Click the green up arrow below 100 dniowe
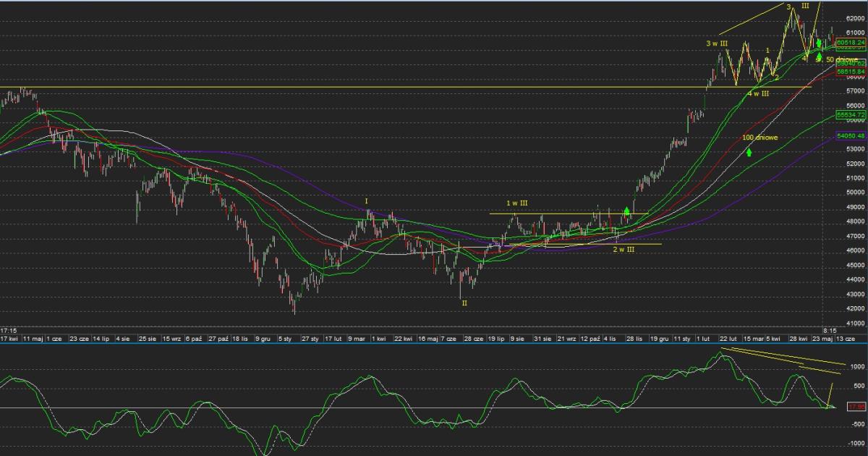868x456 pixels. 749,153
